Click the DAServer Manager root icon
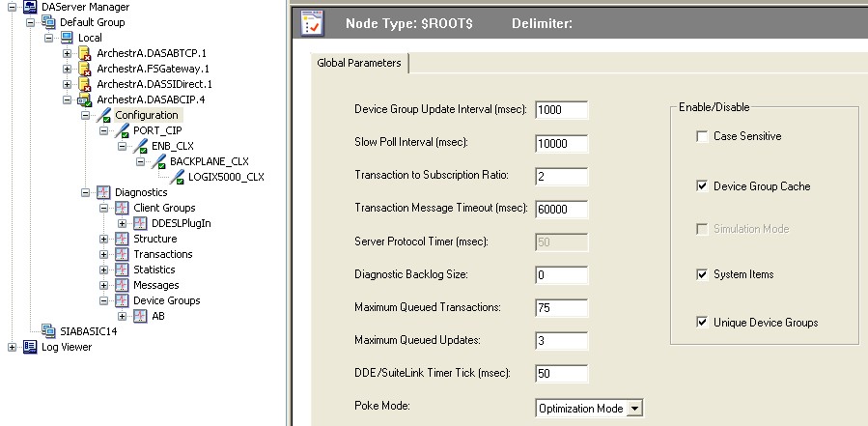Image resolution: width=868 pixels, height=426 pixels. pos(30,7)
